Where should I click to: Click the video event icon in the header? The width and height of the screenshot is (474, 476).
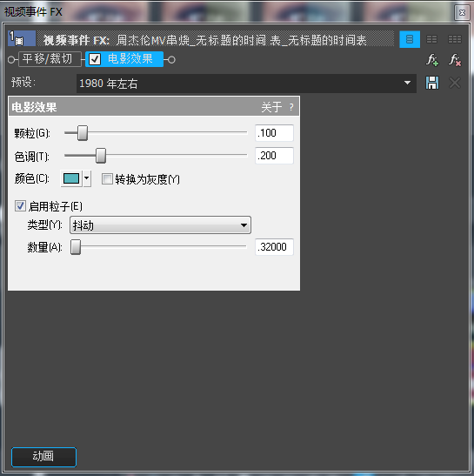(x=21, y=38)
